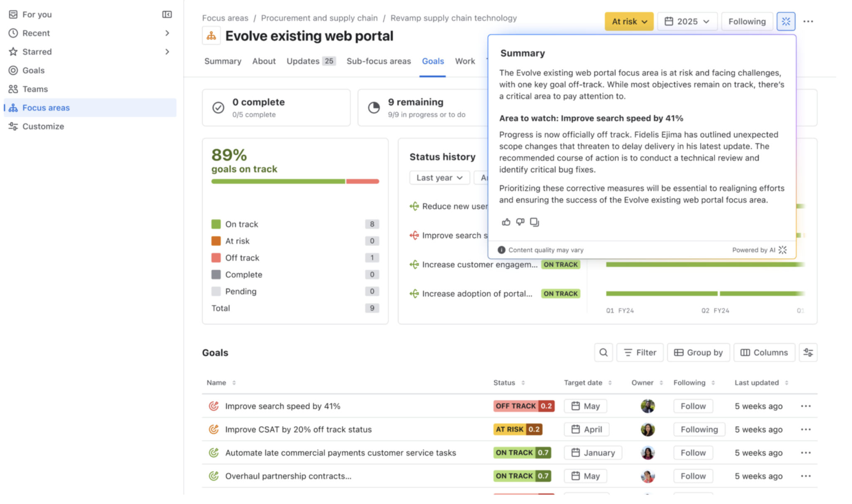852x504 pixels.
Task: Open the For you section in sidebar
Action: [37, 14]
